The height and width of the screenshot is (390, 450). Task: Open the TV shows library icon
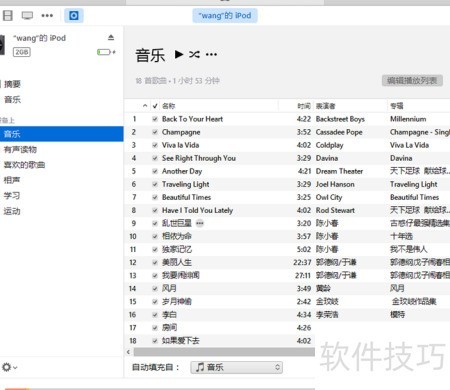point(27,15)
